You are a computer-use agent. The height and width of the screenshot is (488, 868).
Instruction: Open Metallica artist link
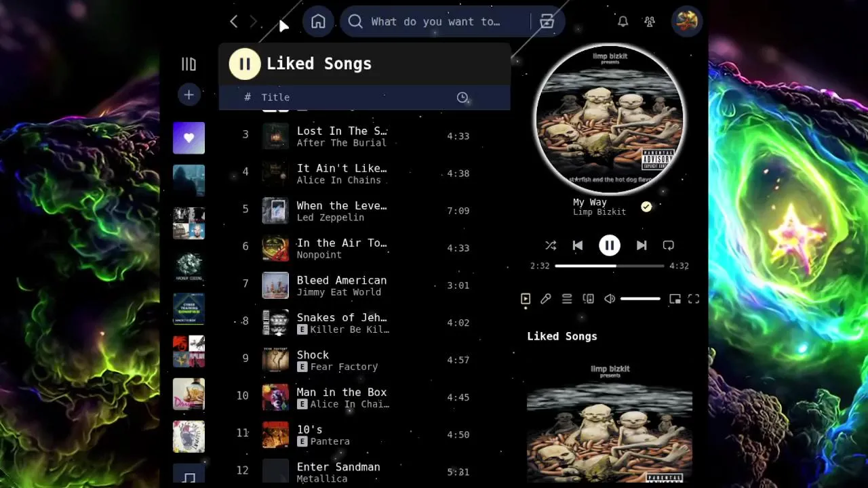322,479
